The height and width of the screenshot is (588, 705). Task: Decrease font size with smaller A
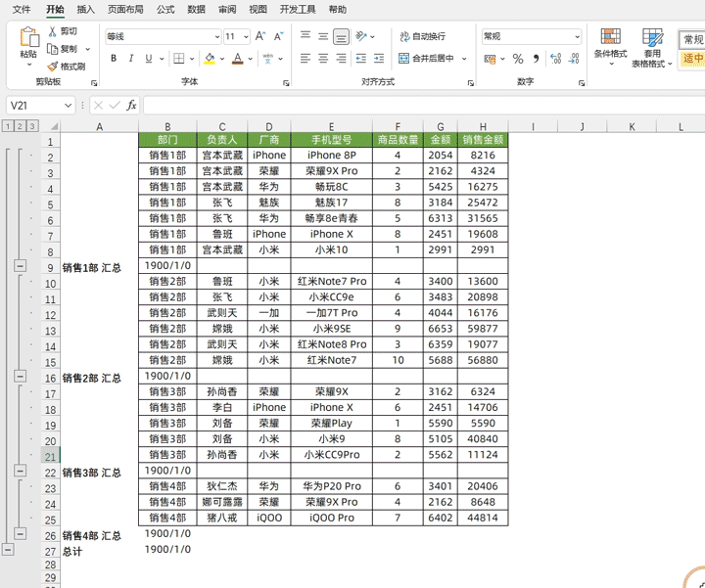coord(279,36)
